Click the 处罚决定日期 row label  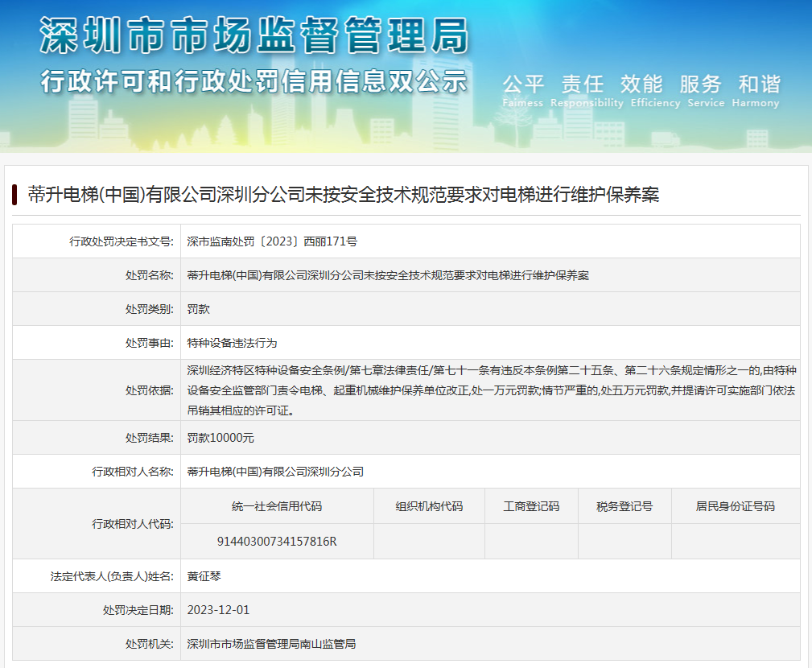point(138,611)
